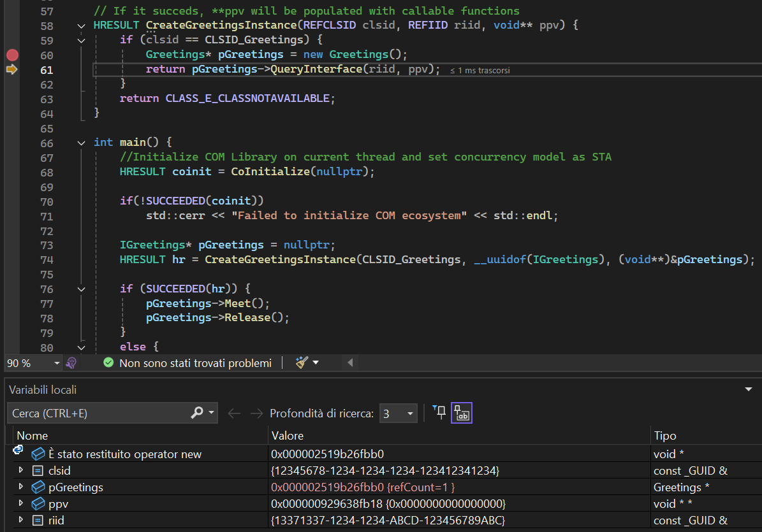Click the green no-problems checkmark icon

pyautogui.click(x=108, y=363)
